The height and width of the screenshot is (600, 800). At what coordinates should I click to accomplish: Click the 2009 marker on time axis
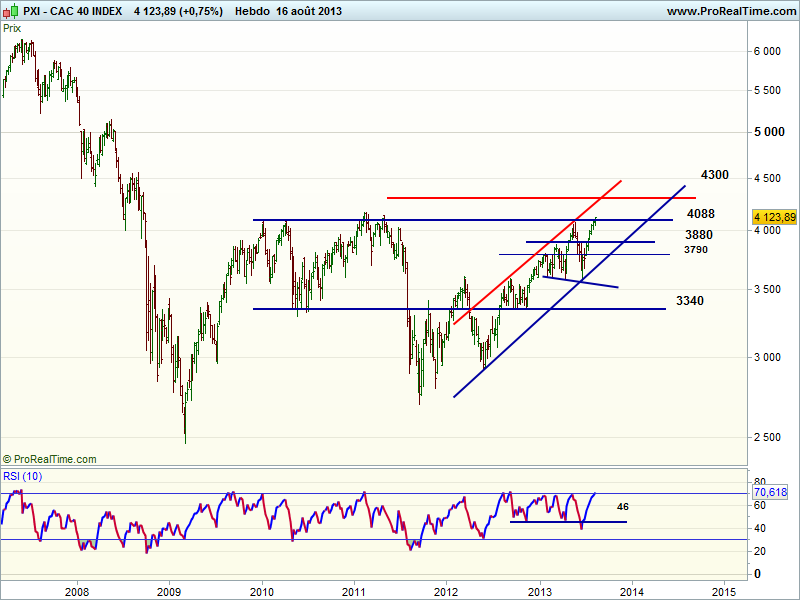coord(169,590)
